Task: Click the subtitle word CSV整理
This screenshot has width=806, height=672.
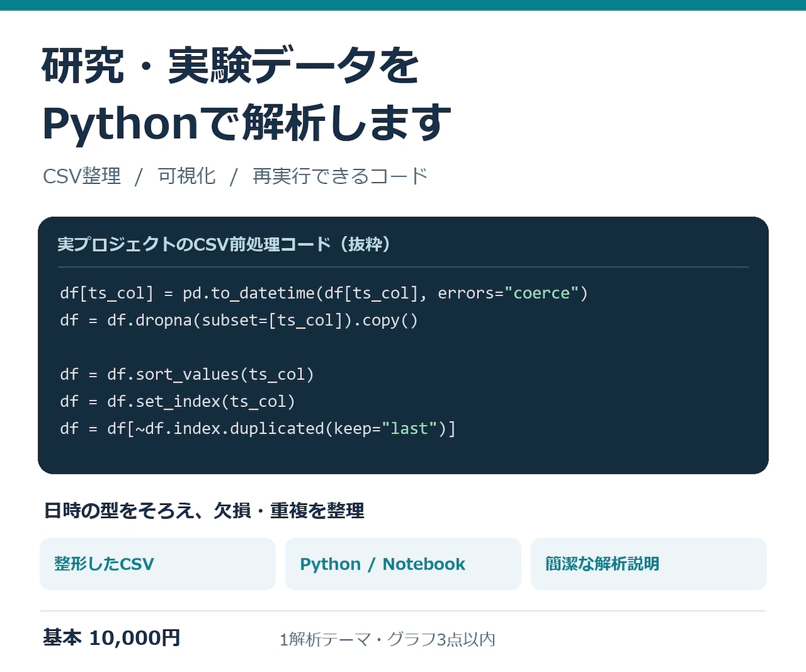Action: pyautogui.click(x=82, y=176)
